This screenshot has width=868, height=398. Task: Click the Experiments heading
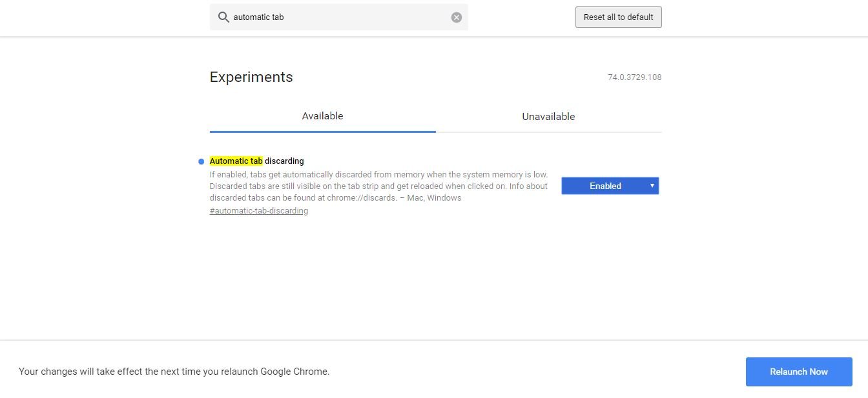tap(251, 77)
